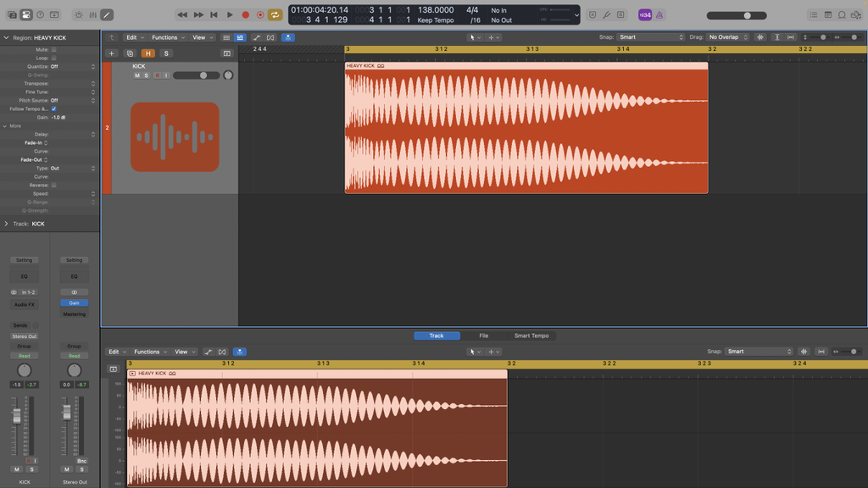Open the tracks area Snap dropdown
This screenshot has height=488, width=868.
(650, 37)
